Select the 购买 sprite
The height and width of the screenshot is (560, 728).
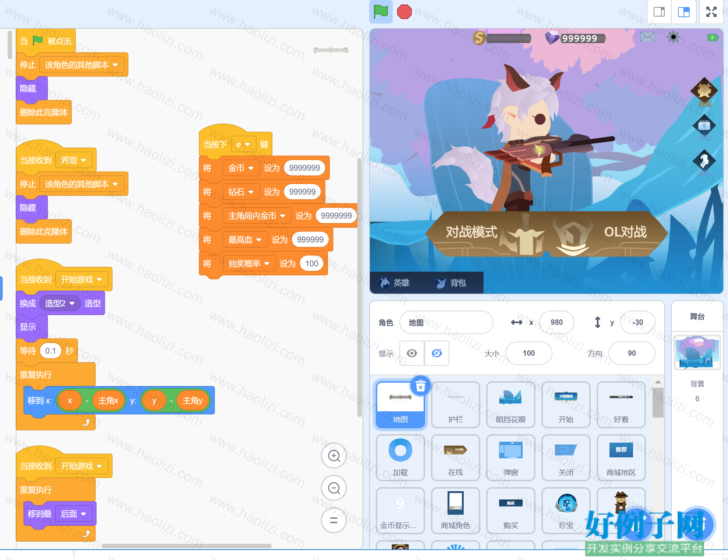pyautogui.click(x=510, y=510)
